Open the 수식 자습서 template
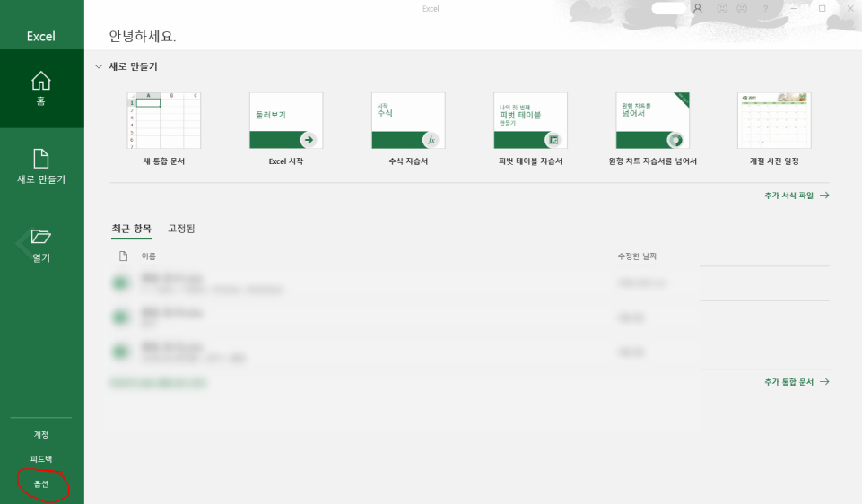Screen dimensions: 862x504 (x=408, y=129)
